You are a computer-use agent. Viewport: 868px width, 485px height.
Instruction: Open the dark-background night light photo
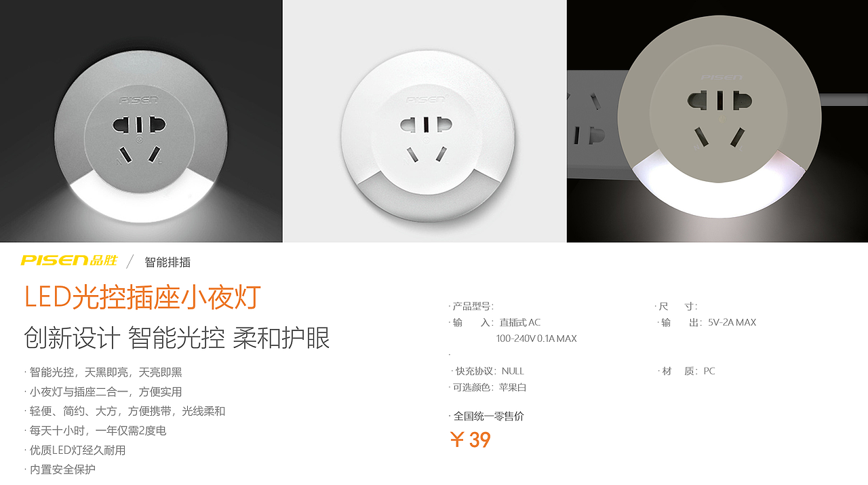[141, 121]
